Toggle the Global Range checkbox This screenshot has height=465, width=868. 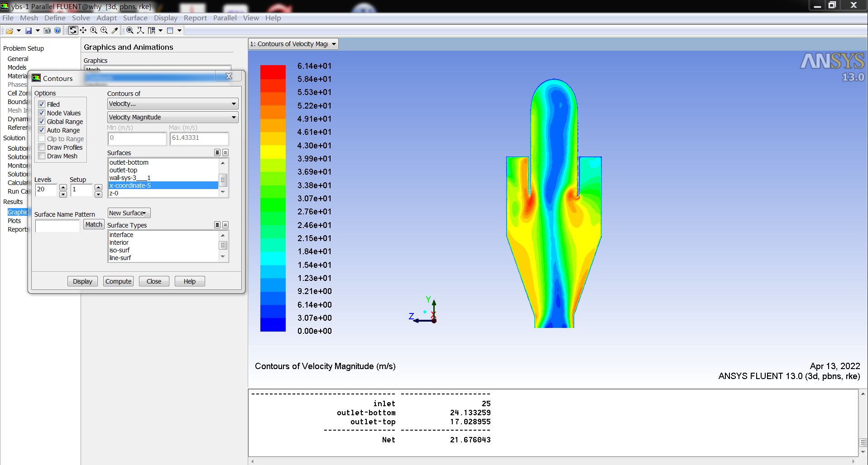tap(42, 122)
